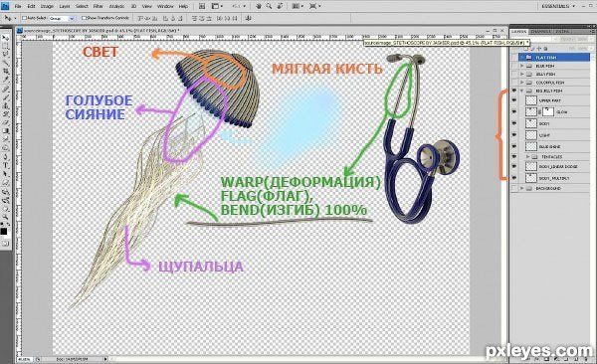Select the Brush tool
The height and width of the screenshot is (364, 597).
[x=5, y=97]
